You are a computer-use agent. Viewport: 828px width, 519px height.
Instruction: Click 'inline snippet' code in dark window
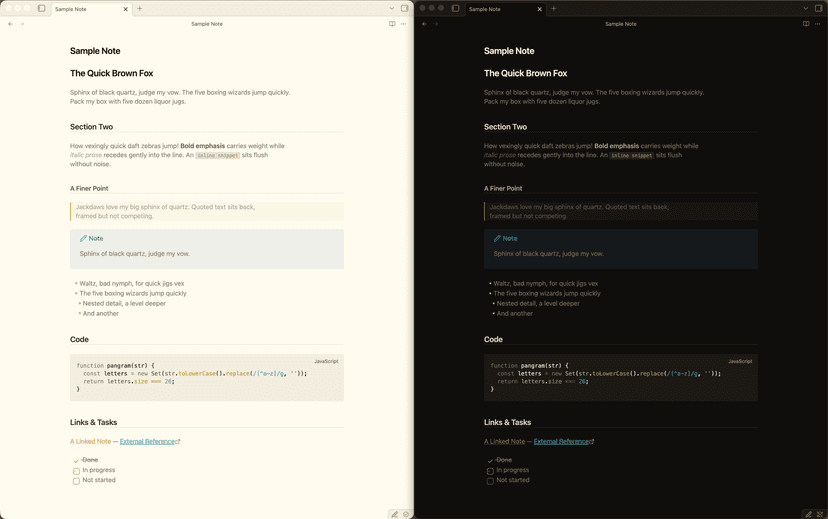pos(632,156)
